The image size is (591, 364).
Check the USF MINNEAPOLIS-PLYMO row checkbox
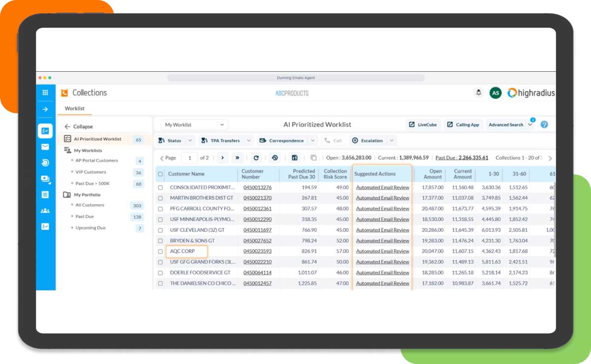pos(160,220)
